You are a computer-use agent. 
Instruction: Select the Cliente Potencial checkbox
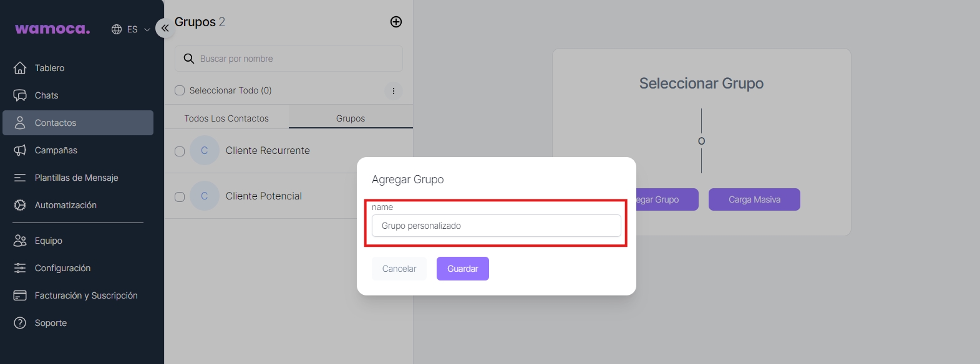180,197
